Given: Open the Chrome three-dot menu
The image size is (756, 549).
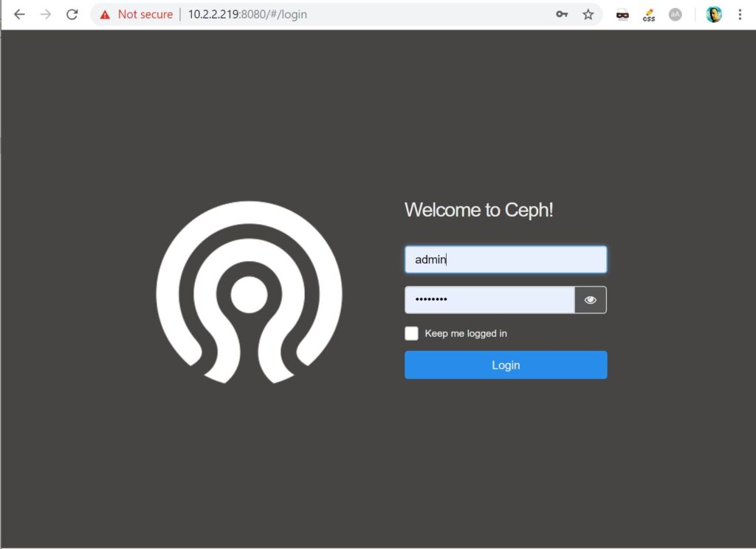Looking at the screenshot, I should pyautogui.click(x=740, y=13).
